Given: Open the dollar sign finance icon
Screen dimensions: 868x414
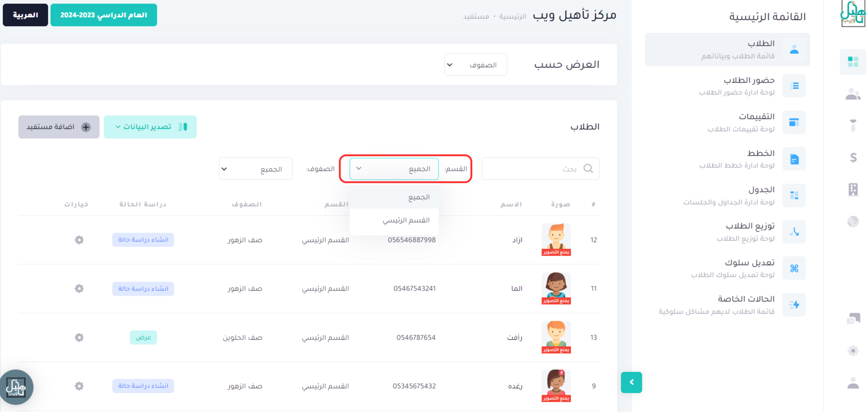Looking at the screenshot, I should pos(853,158).
